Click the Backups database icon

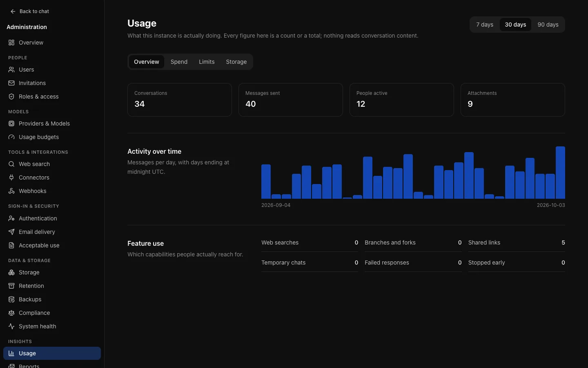[11, 299]
